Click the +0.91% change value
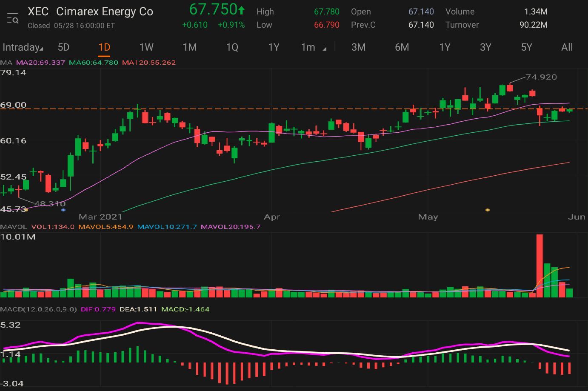588x391 pixels. coord(231,25)
